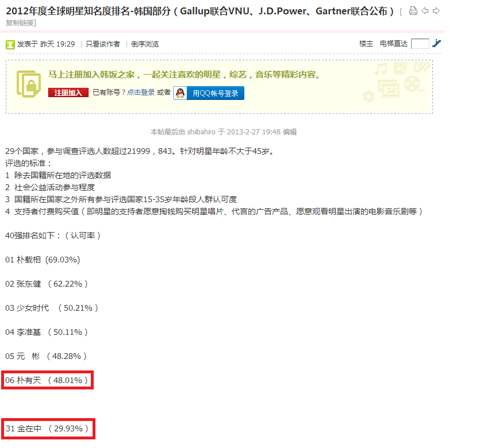
Task: Select 倒序浏览 reverse order link
Action: [144, 44]
